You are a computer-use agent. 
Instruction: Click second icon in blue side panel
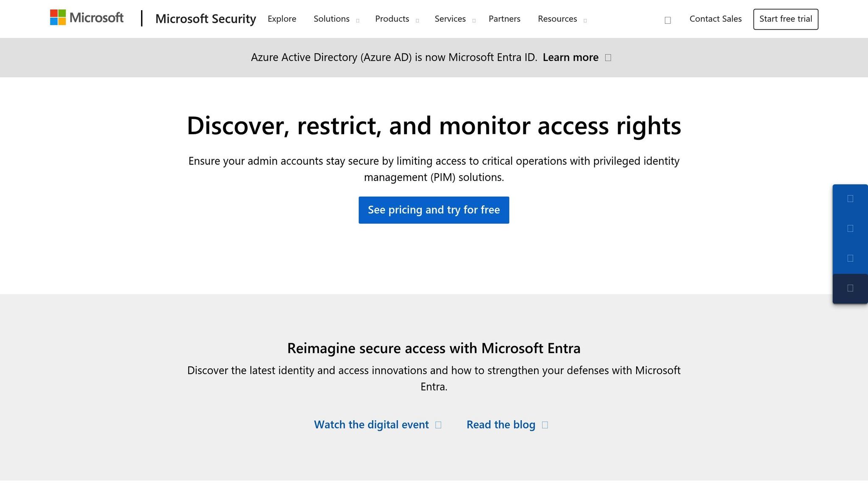click(x=850, y=229)
